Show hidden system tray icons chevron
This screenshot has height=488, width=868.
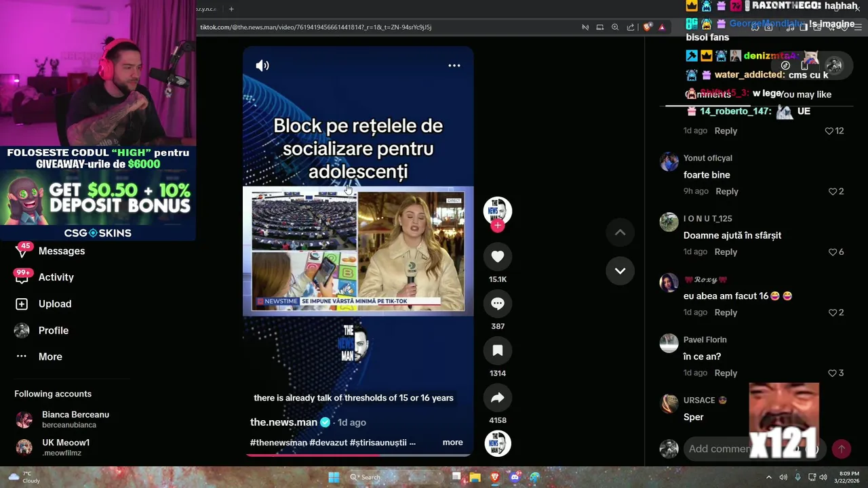coord(768,477)
